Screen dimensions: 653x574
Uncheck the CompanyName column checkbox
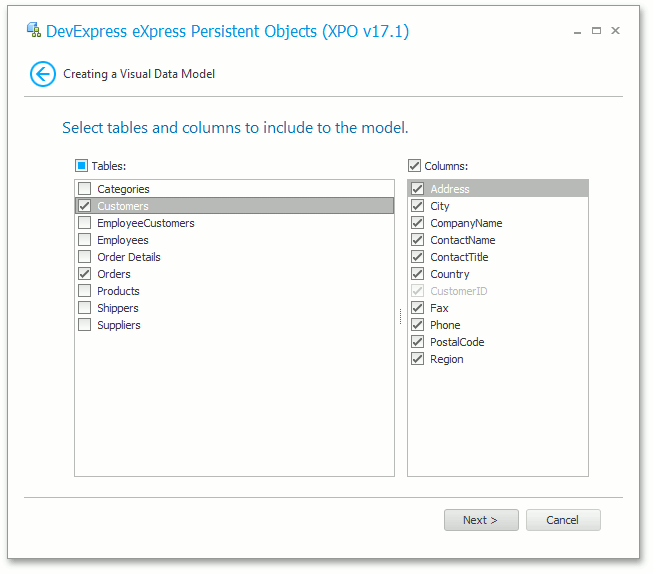click(418, 223)
